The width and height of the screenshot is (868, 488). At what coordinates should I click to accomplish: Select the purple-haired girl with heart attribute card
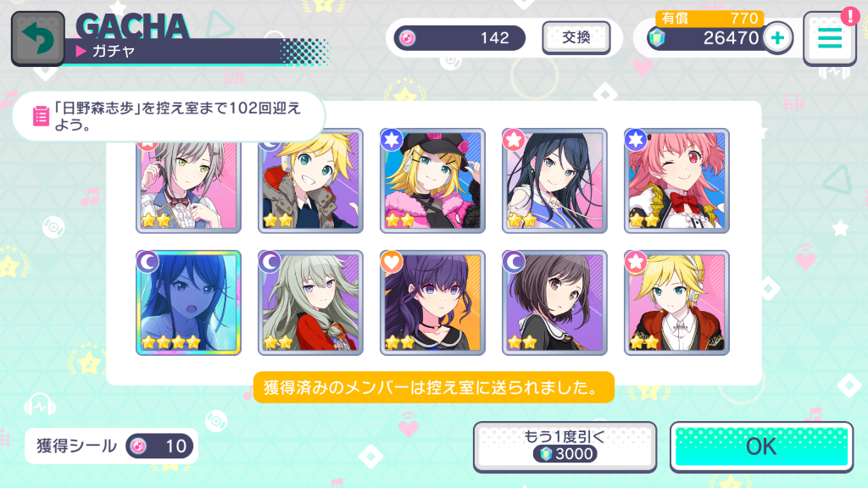pos(432,302)
